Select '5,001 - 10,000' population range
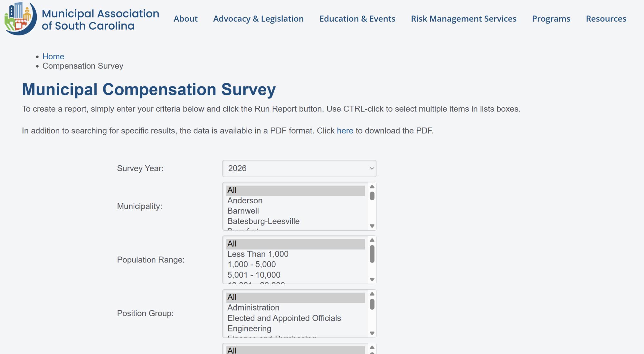Image resolution: width=644 pixels, height=354 pixels. (x=295, y=275)
